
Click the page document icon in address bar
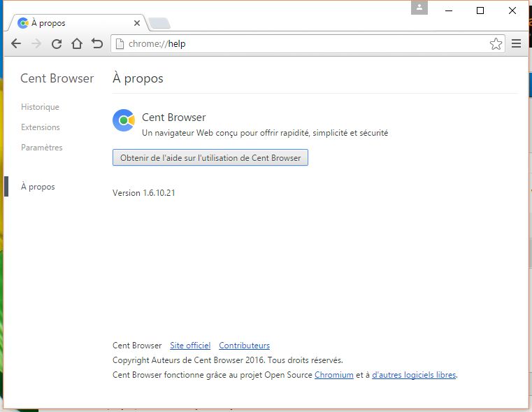click(x=120, y=44)
